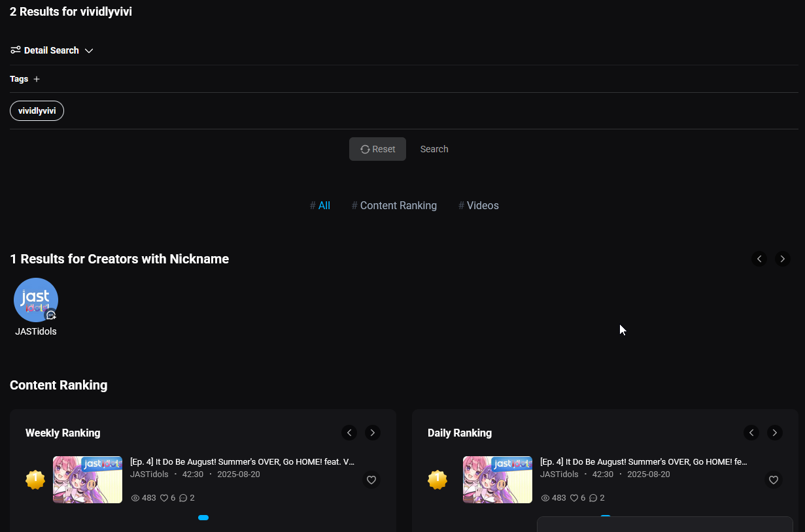This screenshot has width=805, height=532.
Task: Switch to the All tab
Action: pos(320,205)
